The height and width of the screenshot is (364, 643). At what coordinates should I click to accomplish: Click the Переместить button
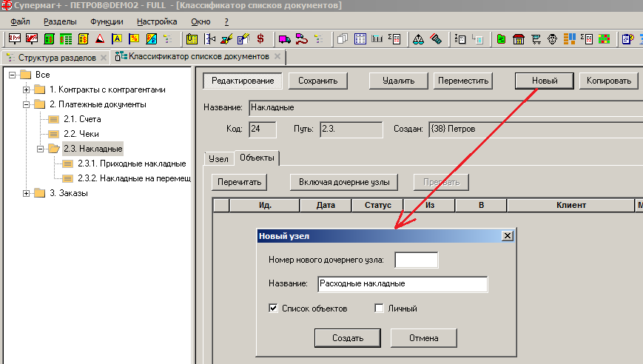(463, 81)
